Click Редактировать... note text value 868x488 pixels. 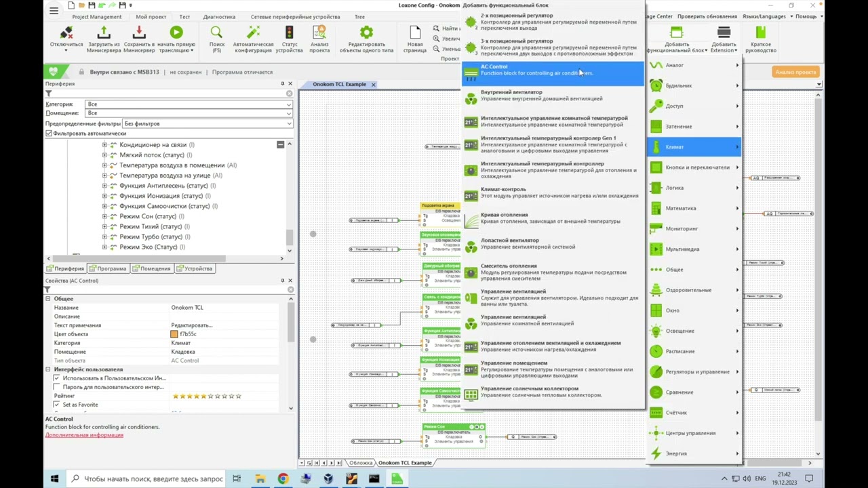(192, 325)
